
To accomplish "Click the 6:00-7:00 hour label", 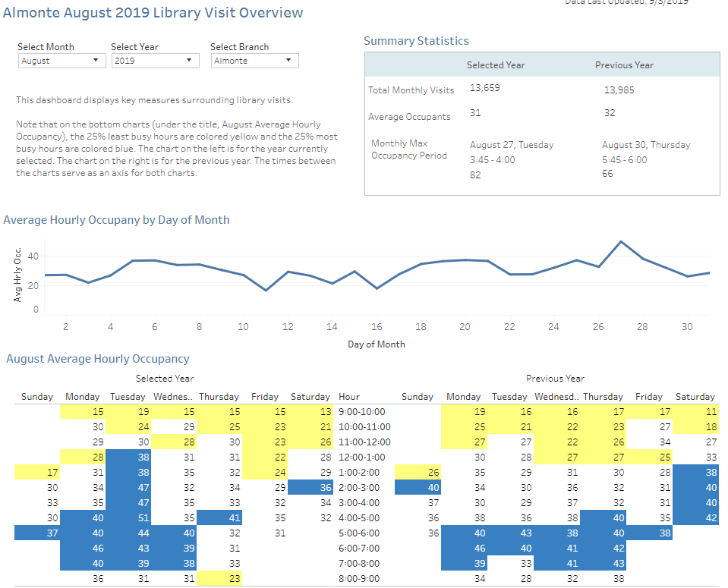I will tap(359, 549).
